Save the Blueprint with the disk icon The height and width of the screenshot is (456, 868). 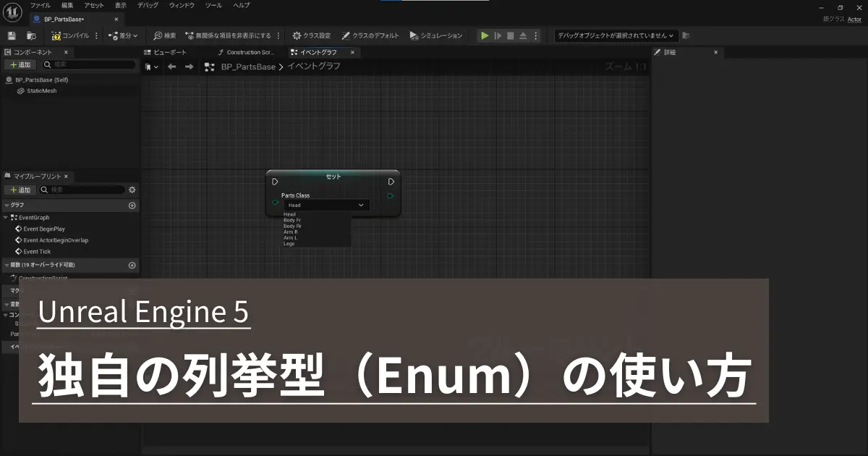10,35
